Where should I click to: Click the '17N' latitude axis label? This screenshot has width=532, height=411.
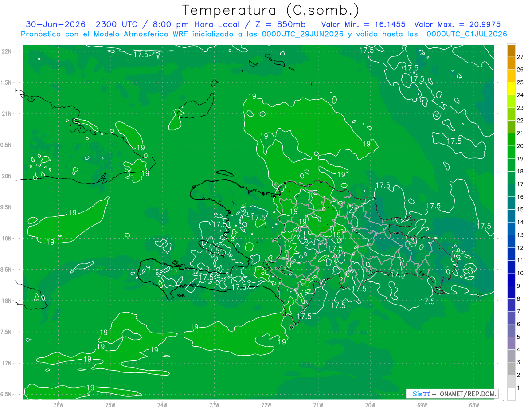(x=7, y=363)
